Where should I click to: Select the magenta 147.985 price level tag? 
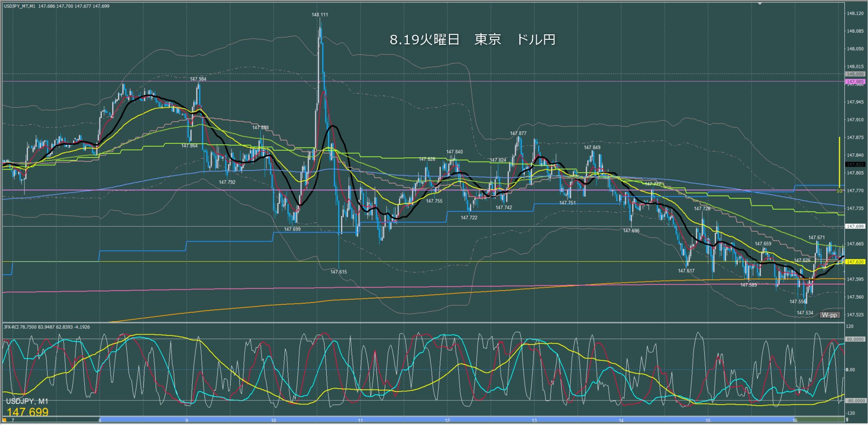pos(855,82)
